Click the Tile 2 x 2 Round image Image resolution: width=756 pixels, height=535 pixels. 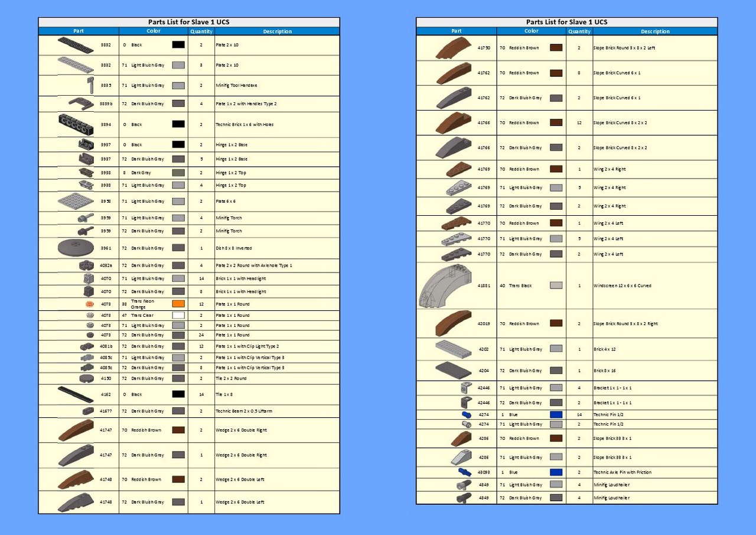87,378
